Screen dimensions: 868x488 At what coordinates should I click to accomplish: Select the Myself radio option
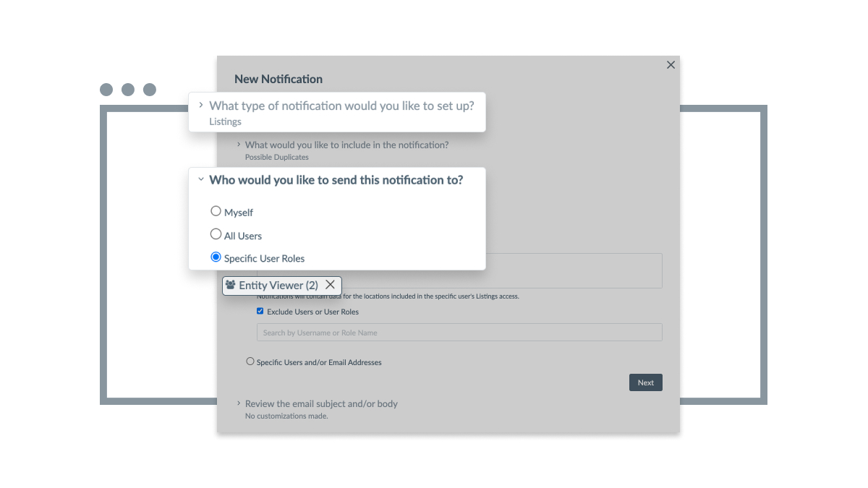216,211
